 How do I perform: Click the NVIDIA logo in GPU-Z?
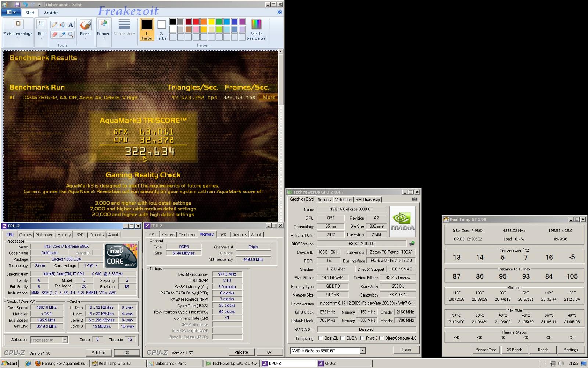tap(402, 221)
